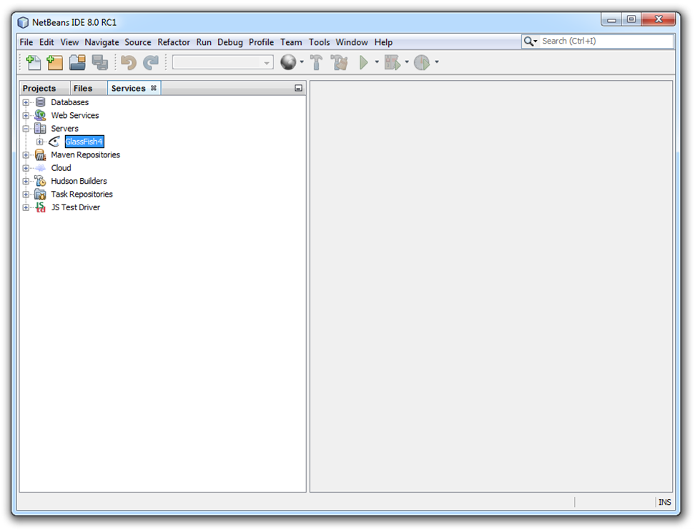Viewport: 700px width, 532px height.
Task: Click the Debug Project toolbar icon
Action: [x=392, y=62]
